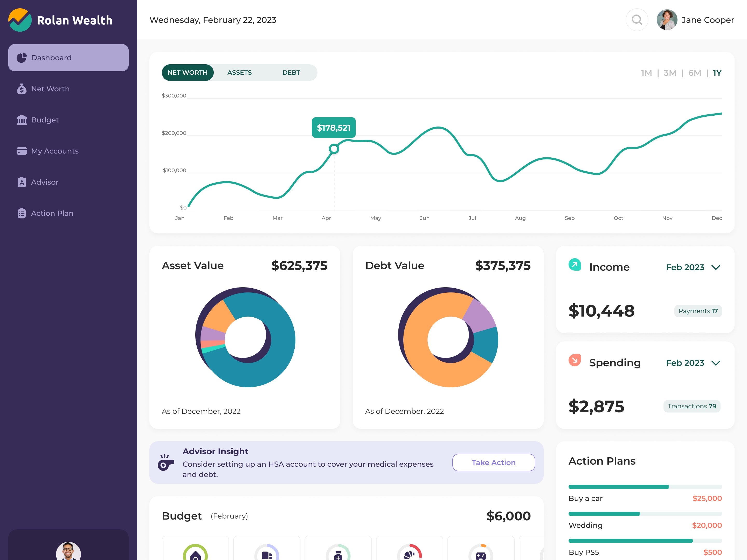Set chart range to 1Y
This screenshot has width=747, height=560.
(717, 73)
